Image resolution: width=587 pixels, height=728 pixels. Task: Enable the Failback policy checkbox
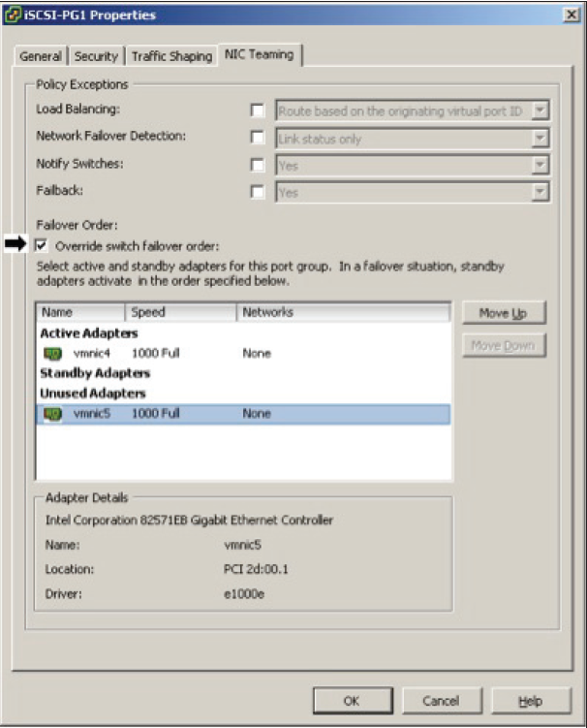tap(258, 192)
